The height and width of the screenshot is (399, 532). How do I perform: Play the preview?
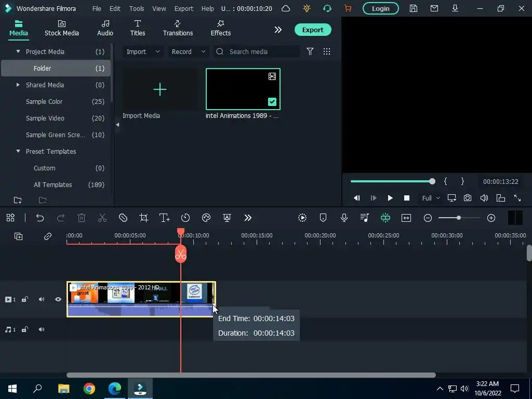pos(390,198)
